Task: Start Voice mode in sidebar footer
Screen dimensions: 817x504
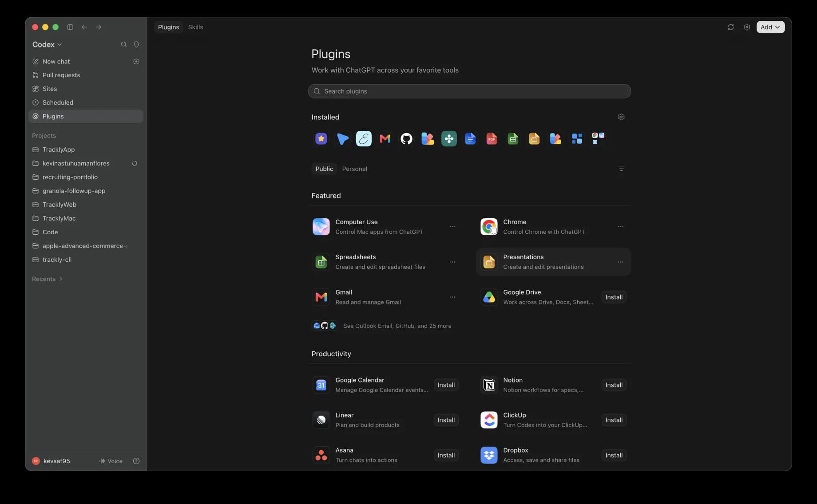Action: point(111,461)
